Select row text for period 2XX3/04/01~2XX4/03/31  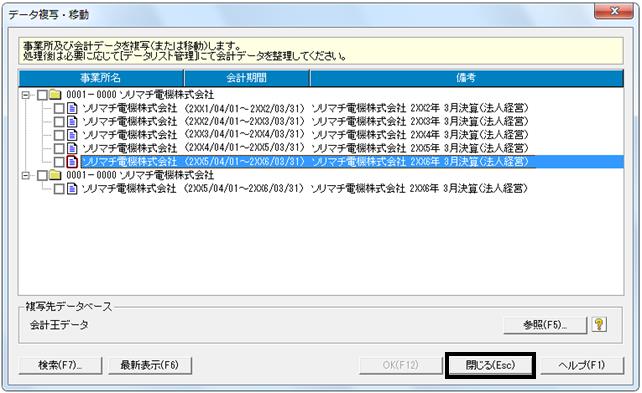tap(305, 135)
